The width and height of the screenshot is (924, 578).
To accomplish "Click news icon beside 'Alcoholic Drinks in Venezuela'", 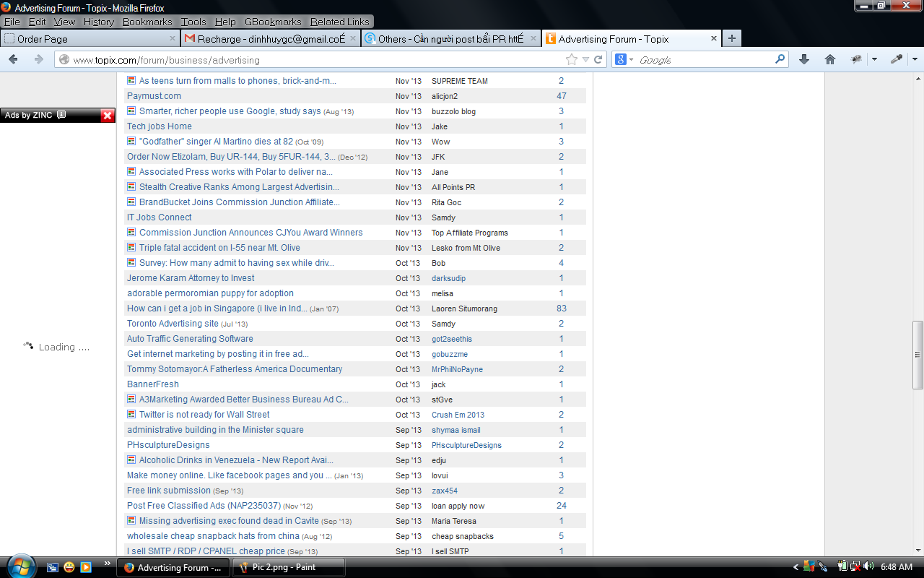I will pos(131,460).
